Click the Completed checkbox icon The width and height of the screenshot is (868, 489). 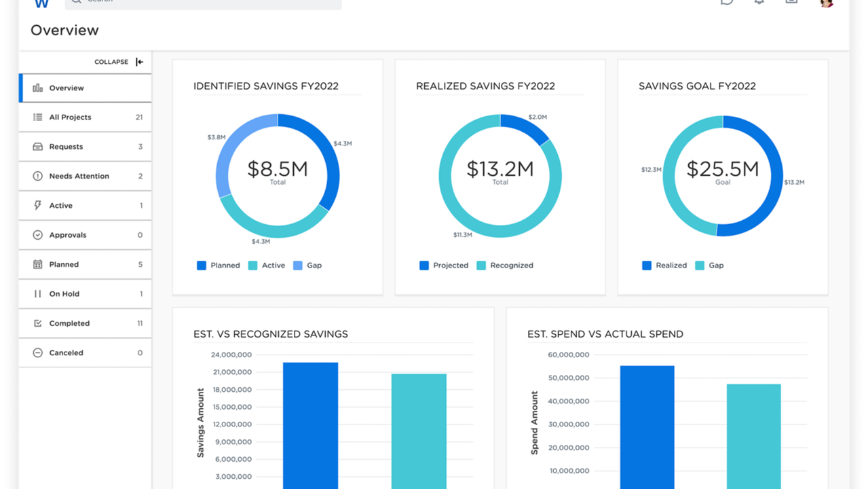[38, 323]
